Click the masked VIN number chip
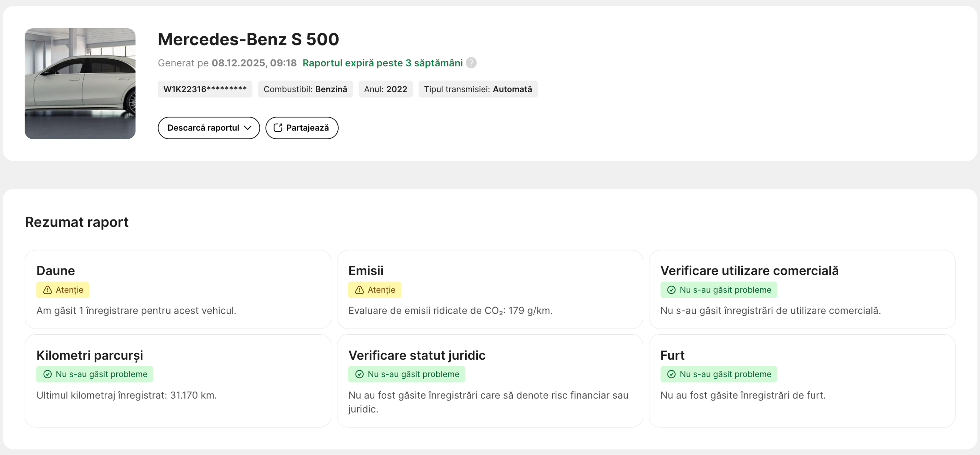 205,89
